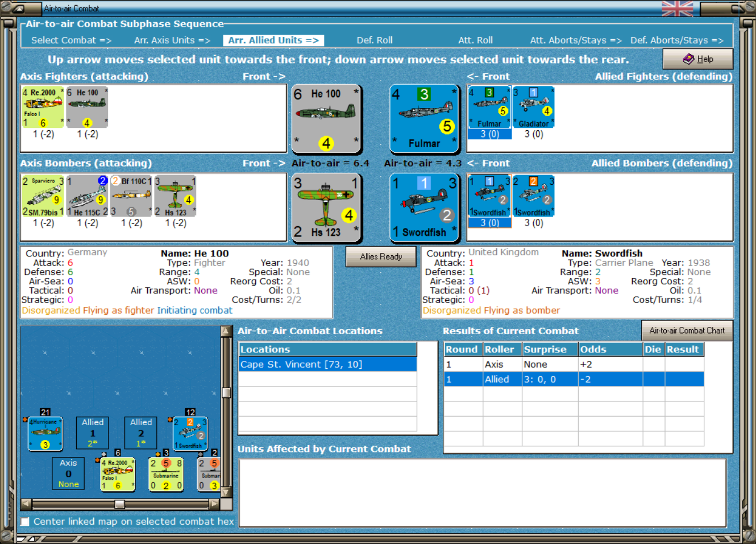Click the large front Fulmar fighter counter
756x544 pixels.
[x=425, y=119]
